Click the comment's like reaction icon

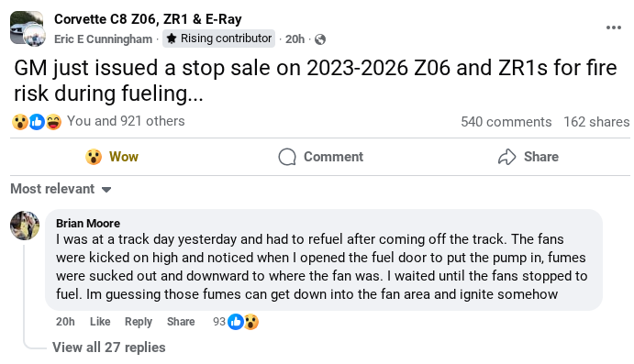point(235,322)
